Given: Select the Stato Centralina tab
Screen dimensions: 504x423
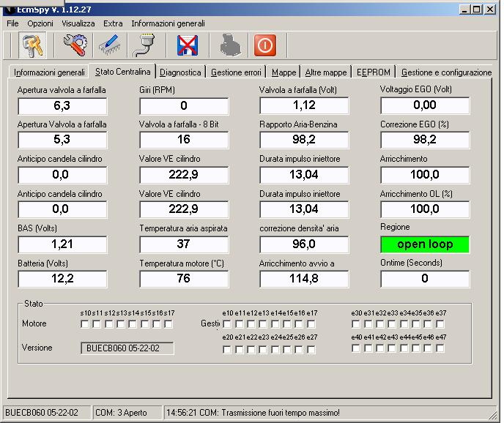Looking at the screenshot, I should tap(122, 71).
